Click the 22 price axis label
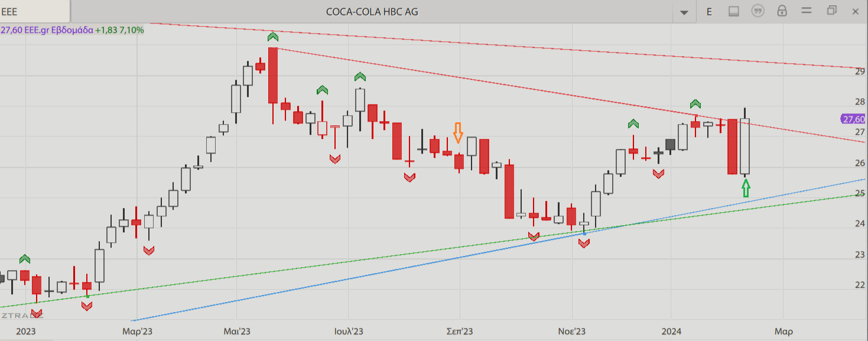Screen dimensions: 868x341 tap(860, 285)
